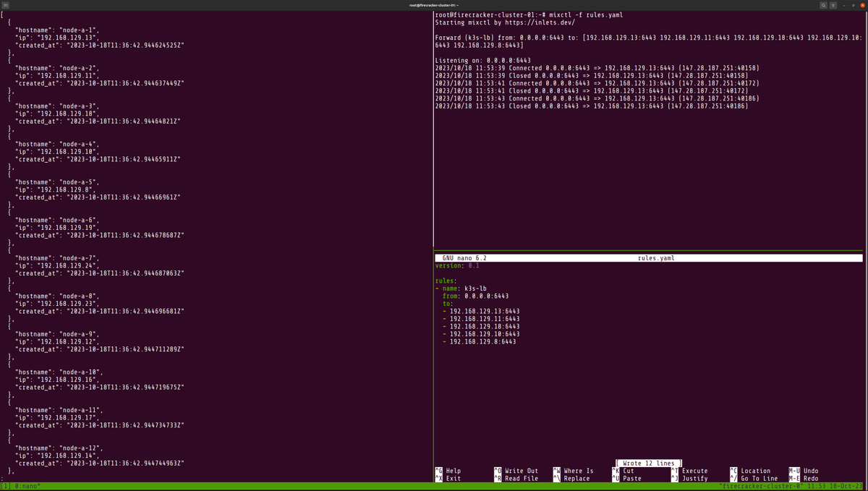The image size is (868, 491).
Task: Click the '192.168.129.13:6443' entry in rules.yaml
Action: tap(485, 311)
